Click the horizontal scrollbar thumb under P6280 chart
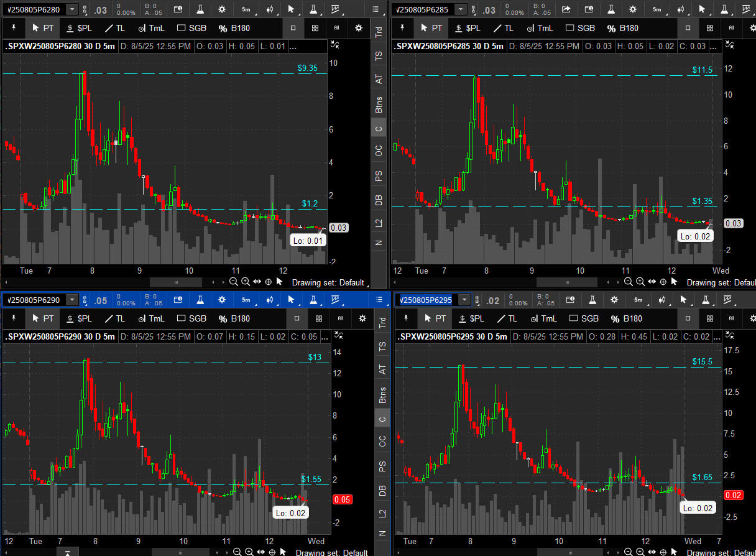The width and height of the screenshot is (756, 556). click(176, 282)
